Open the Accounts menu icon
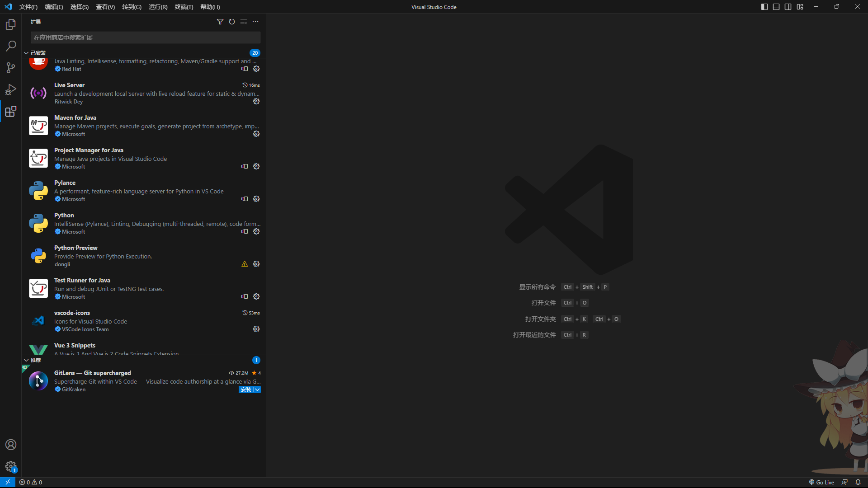Viewport: 868px width, 488px height. pos(11,445)
